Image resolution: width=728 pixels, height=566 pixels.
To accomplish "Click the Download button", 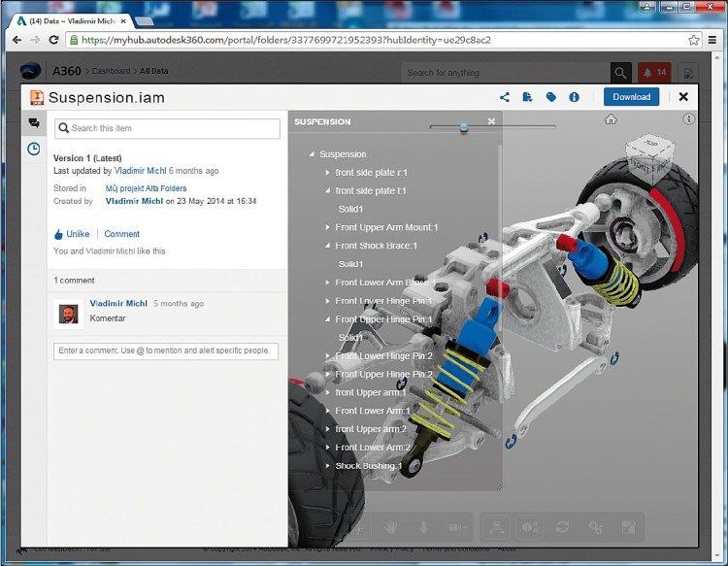I will click(631, 97).
